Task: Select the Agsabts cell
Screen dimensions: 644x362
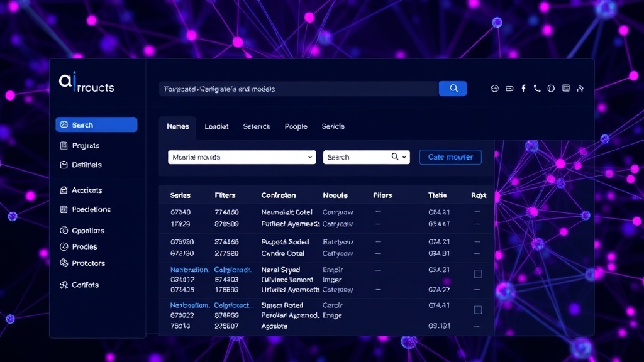Action: (x=274, y=326)
